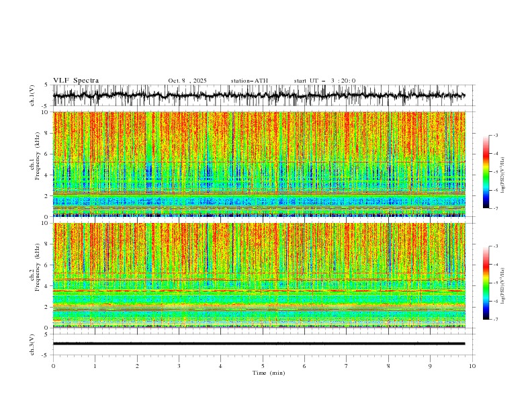Click the ch.1 waveform trace panel
The width and height of the screenshot is (532, 411).
[x=264, y=95]
